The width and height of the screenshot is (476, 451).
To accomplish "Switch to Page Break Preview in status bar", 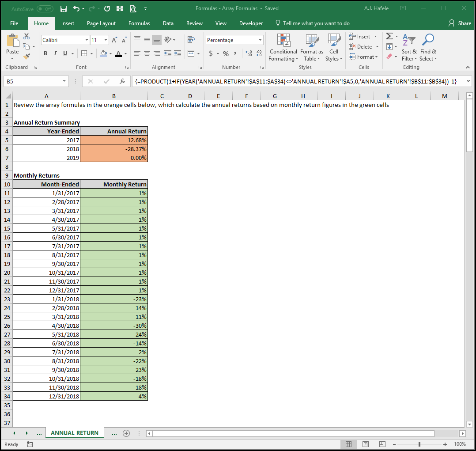I will click(382, 444).
